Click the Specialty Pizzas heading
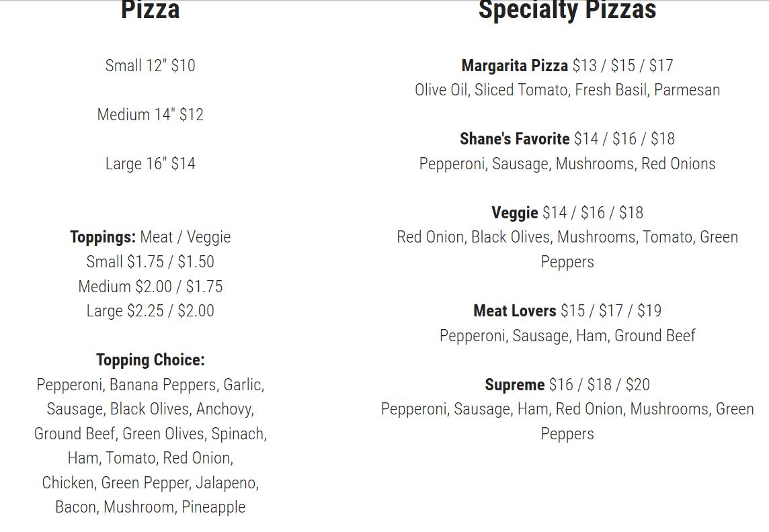 pyautogui.click(x=567, y=11)
